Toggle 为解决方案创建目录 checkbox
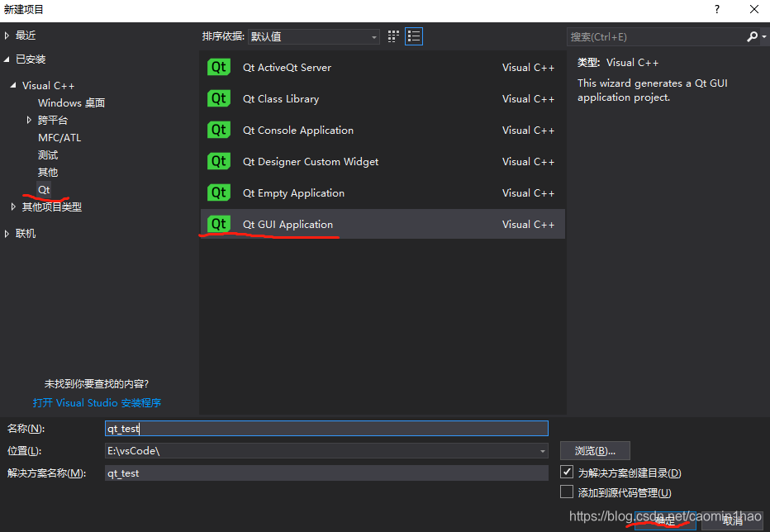 [567, 472]
